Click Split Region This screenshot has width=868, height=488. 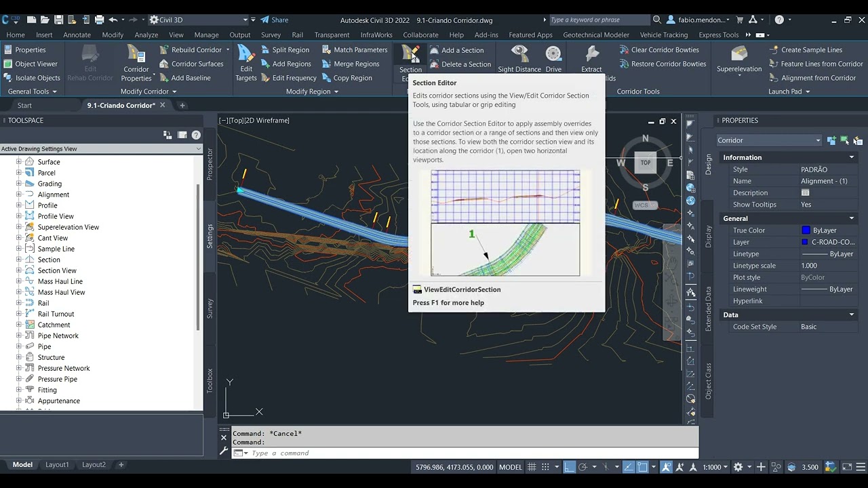tap(284, 49)
